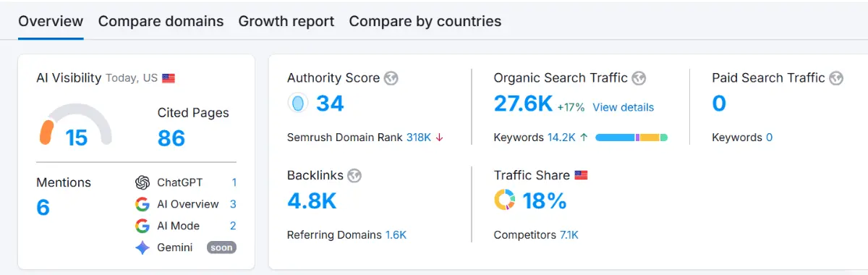Click the globe icon beside Organic Search Traffic

pyautogui.click(x=639, y=78)
